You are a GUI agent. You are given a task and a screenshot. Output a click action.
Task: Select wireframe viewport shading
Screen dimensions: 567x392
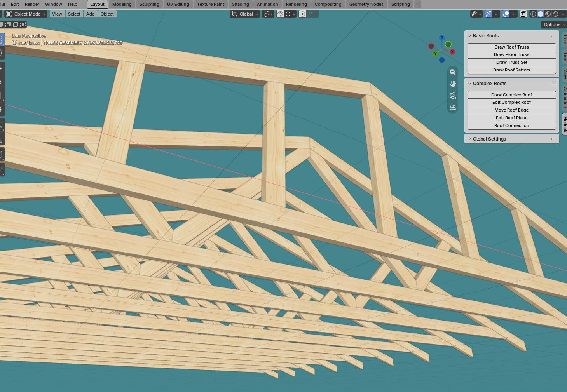[533, 14]
